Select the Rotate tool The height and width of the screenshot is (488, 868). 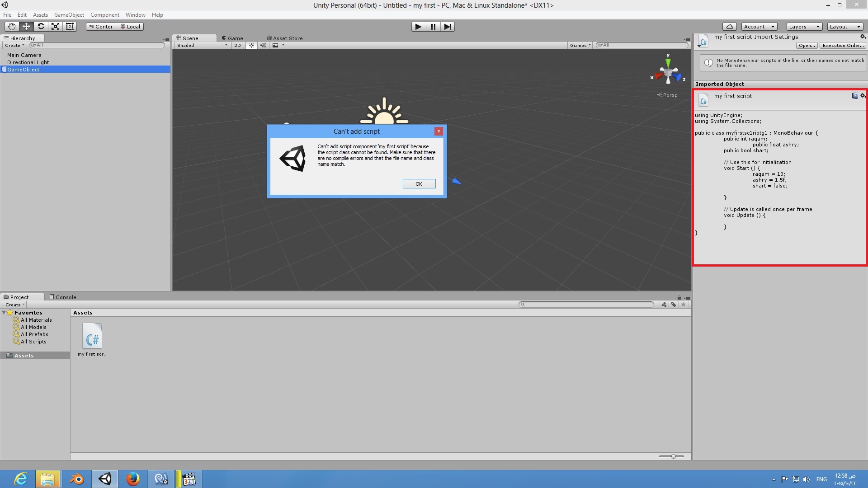41,27
